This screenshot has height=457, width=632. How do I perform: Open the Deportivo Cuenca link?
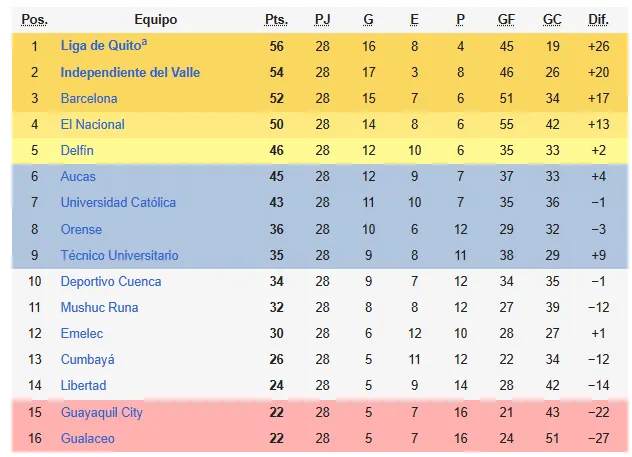coord(111,281)
